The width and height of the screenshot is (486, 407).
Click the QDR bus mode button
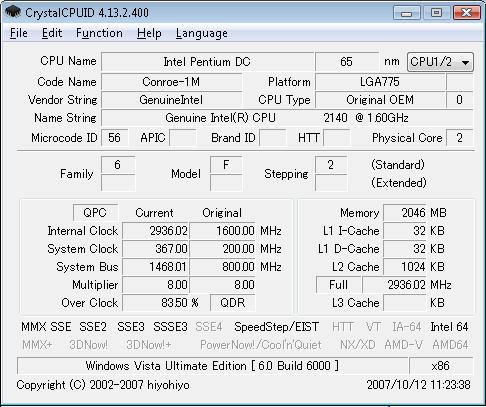click(233, 303)
